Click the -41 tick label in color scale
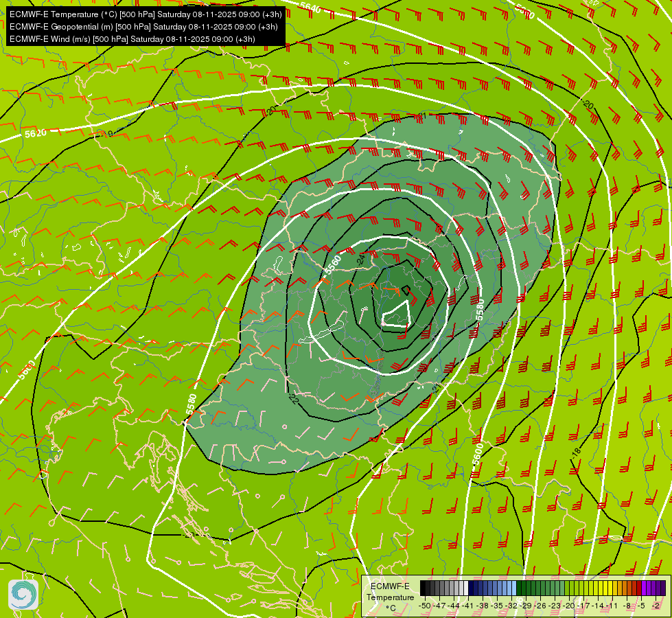 pyautogui.click(x=468, y=606)
